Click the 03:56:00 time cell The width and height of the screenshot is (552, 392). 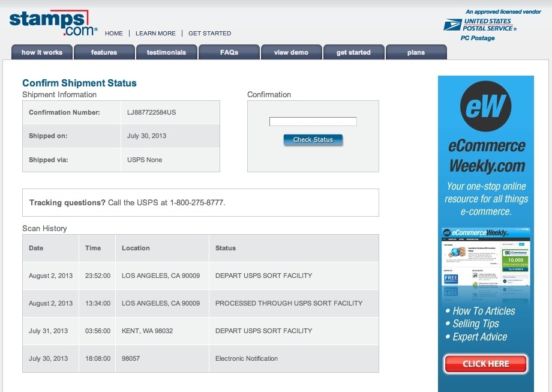[x=98, y=331]
